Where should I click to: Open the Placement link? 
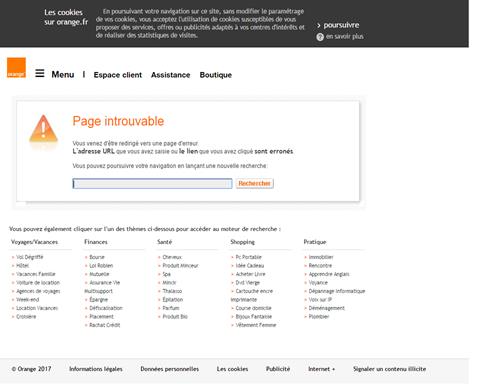pyautogui.click(x=101, y=317)
